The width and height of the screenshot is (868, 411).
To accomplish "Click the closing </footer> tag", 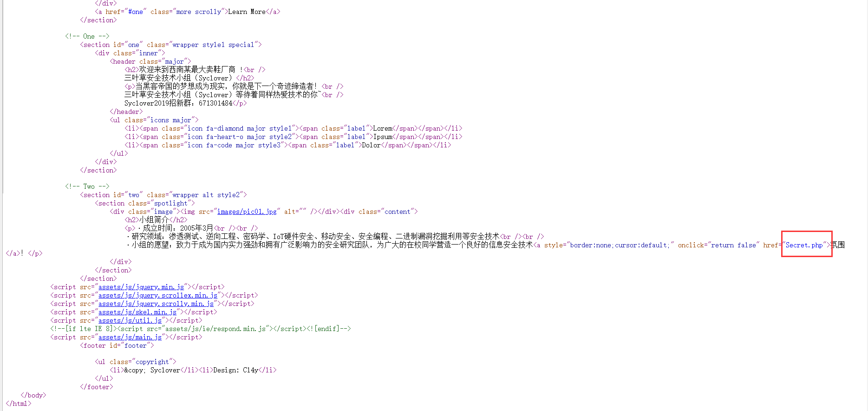I will tap(97, 387).
